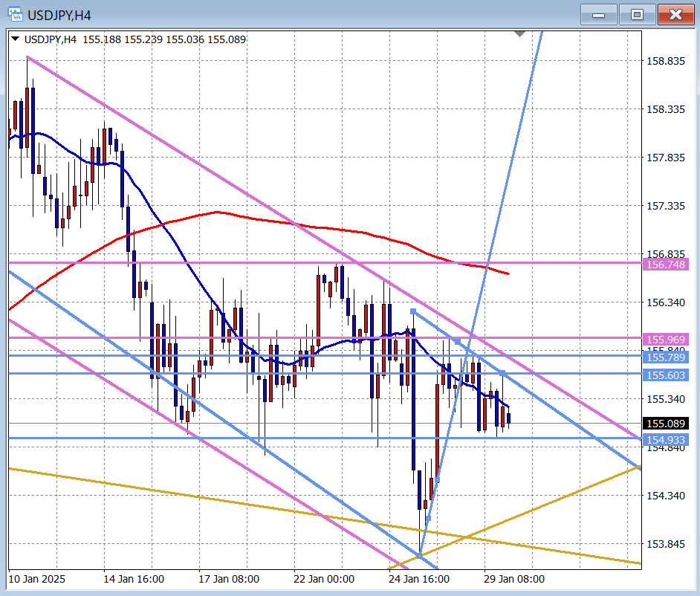Click the 153.845 price scale label
Image resolution: width=700 pixels, height=596 pixels.
click(666, 544)
